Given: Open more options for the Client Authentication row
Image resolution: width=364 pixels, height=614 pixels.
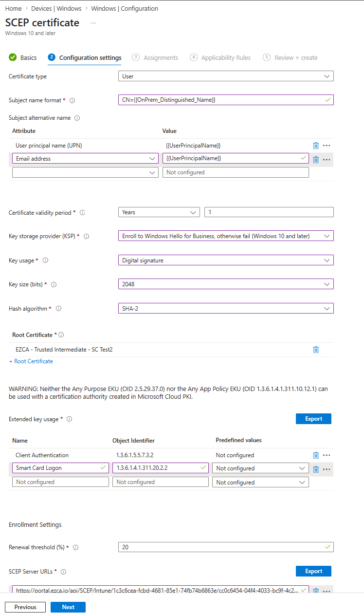Looking at the screenshot, I should click(327, 455).
